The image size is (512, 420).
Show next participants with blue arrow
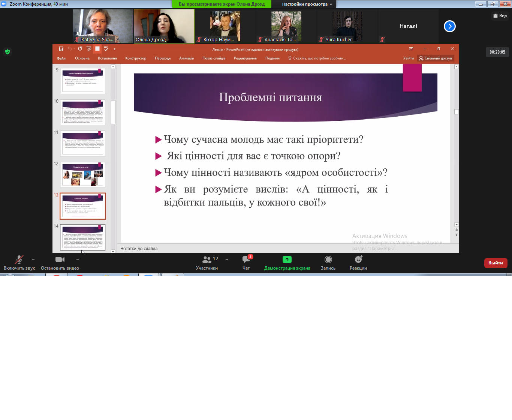449,26
